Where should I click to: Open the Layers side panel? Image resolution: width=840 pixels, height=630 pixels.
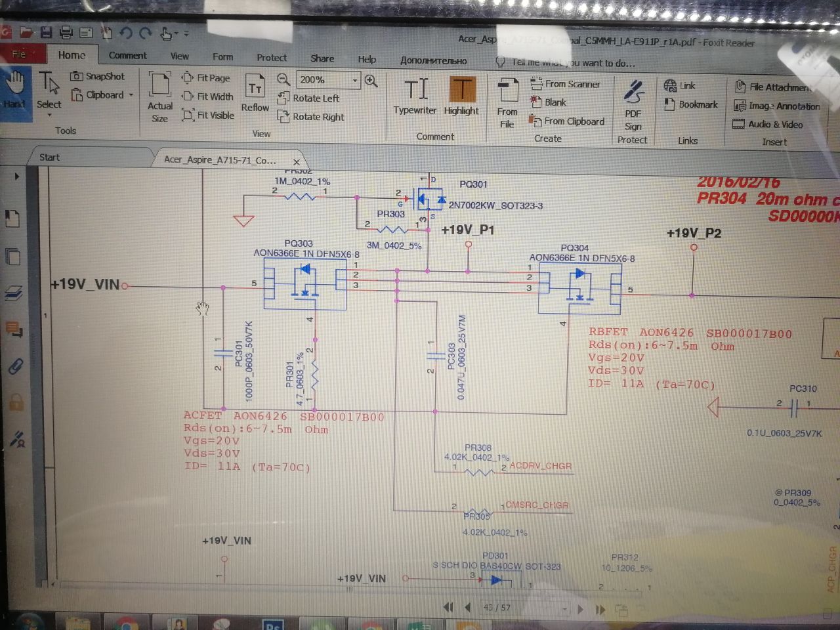coord(13,293)
